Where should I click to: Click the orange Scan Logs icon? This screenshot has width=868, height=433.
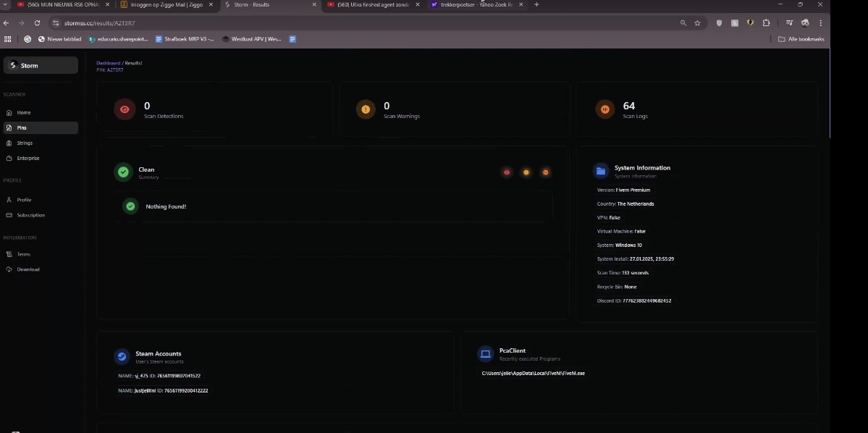pos(604,109)
